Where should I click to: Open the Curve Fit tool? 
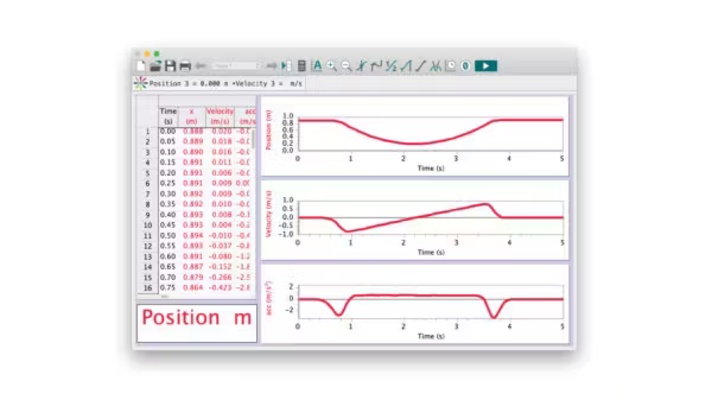pos(435,66)
